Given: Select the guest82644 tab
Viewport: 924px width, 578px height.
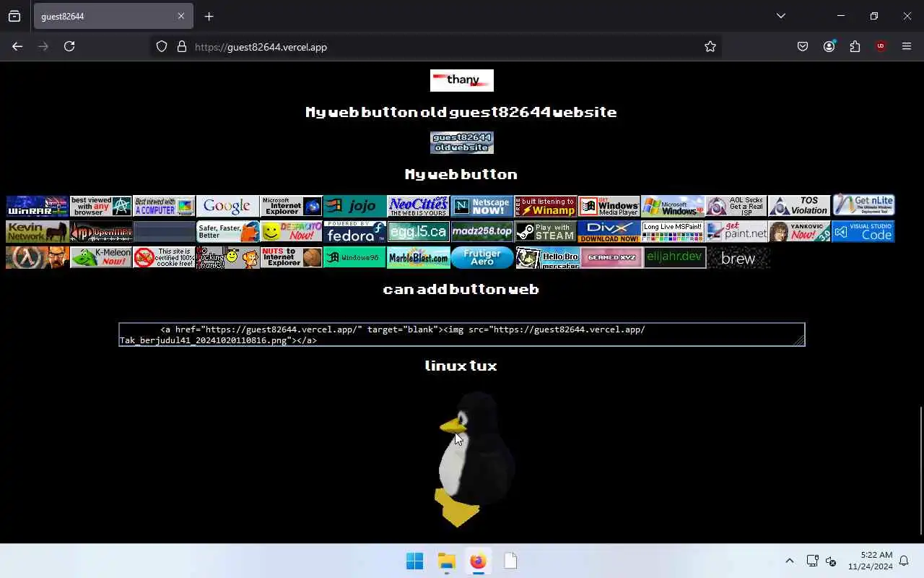Looking at the screenshot, I should 113,16.
